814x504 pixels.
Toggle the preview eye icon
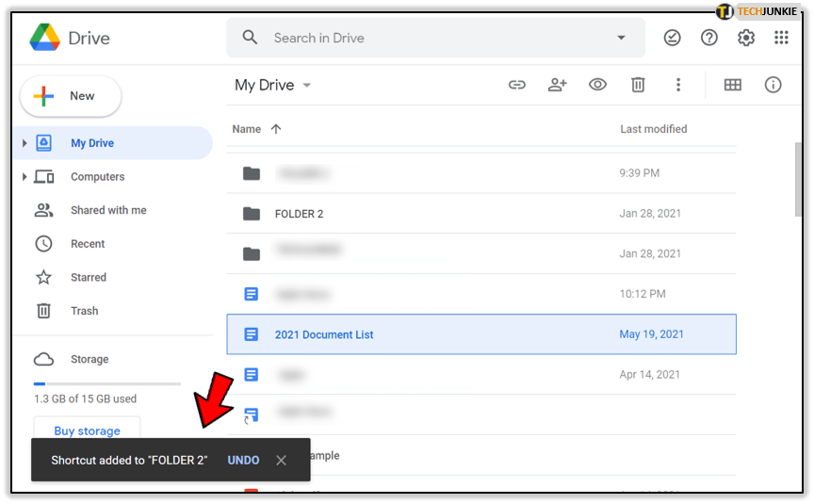pos(597,85)
